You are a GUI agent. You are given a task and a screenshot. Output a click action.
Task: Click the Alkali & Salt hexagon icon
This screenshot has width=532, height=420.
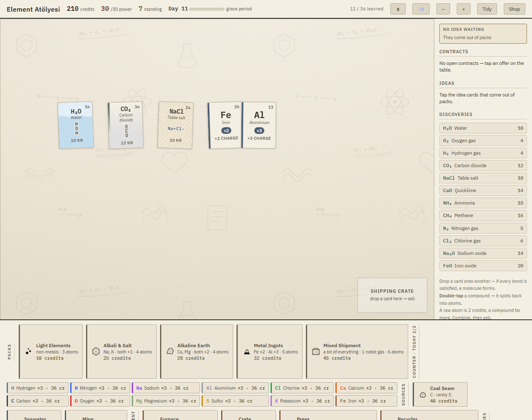pyautogui.click(x=96, y=351)
